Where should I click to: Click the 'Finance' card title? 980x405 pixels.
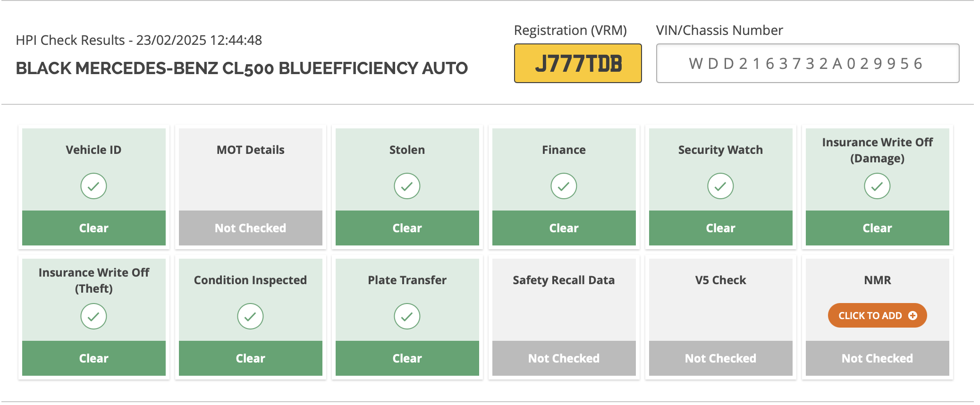pos(564,150)
